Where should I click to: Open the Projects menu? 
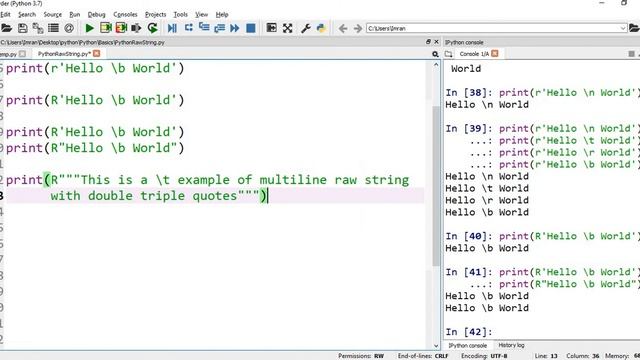point(156,14)
